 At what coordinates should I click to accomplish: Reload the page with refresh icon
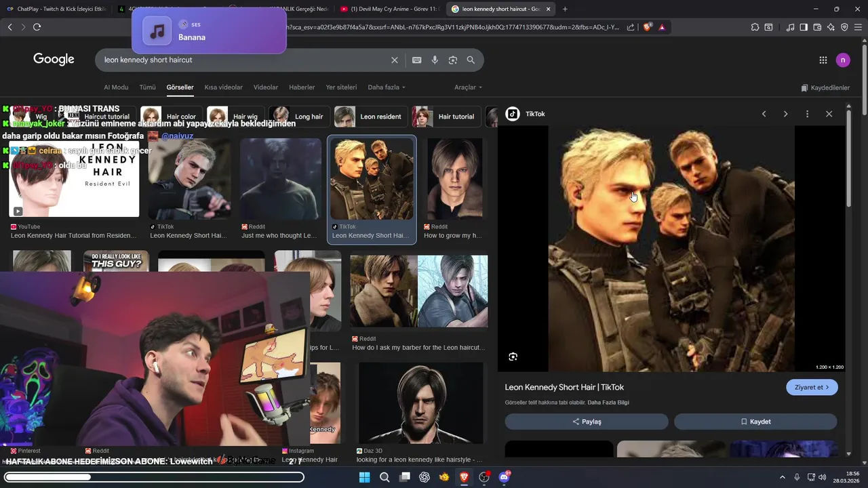(37, 27)
